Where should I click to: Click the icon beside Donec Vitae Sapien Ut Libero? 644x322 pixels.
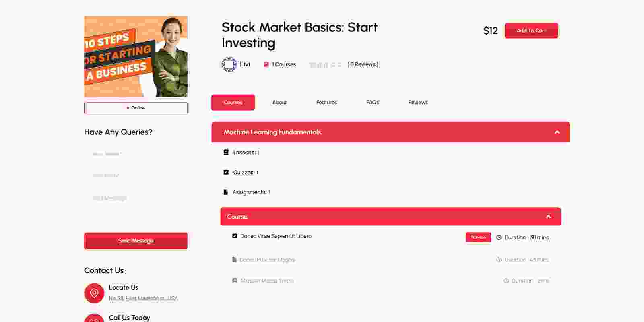235,236
